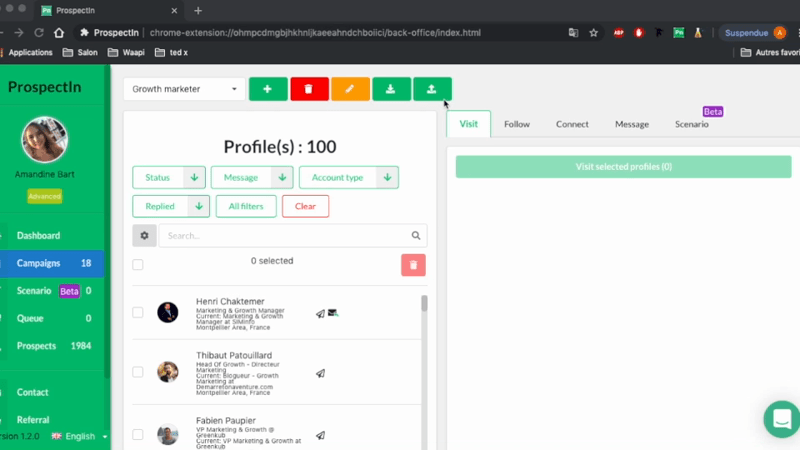Bookmark page with star icon
The height and width of the screenshot is (450, 800).
[x=593, y=33]
